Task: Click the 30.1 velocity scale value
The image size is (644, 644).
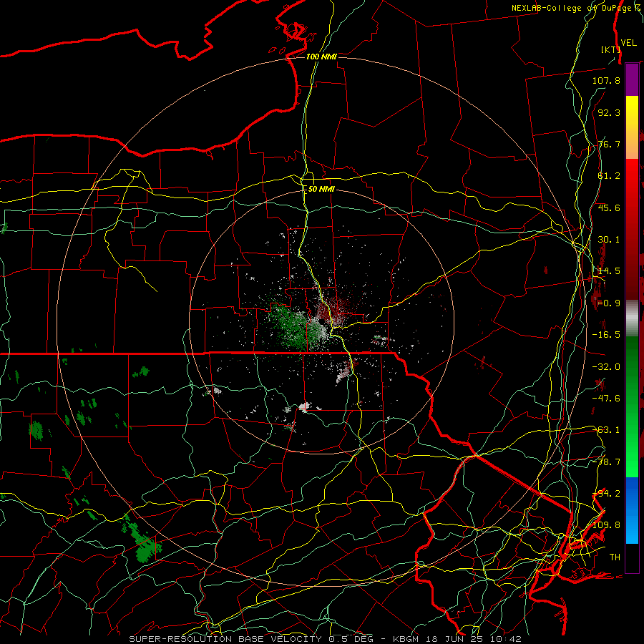Action: pos(609,240)
